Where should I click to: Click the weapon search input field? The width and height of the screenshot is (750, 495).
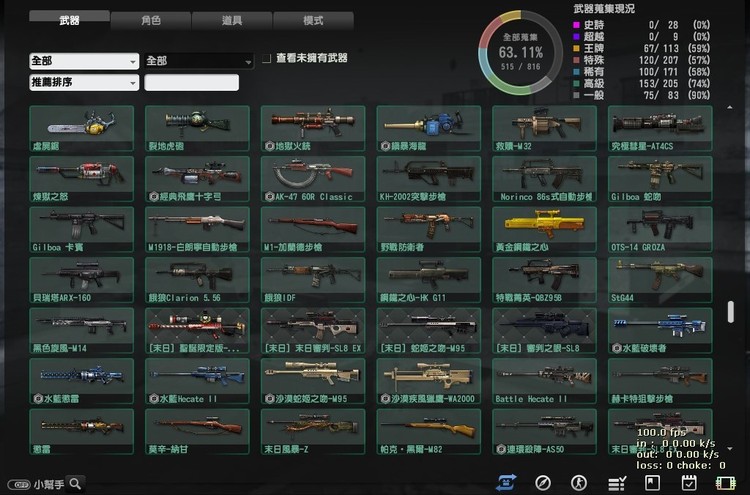click(191, 82)
